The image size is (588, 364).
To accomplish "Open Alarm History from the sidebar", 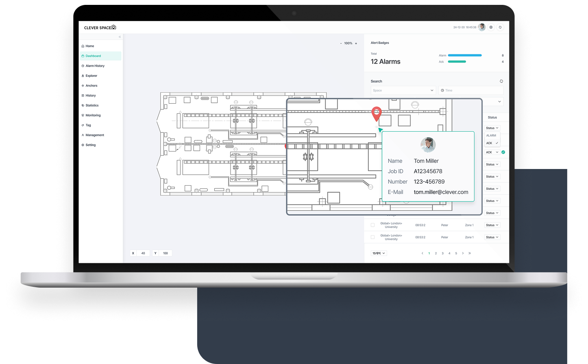I will tap(95, 66).
